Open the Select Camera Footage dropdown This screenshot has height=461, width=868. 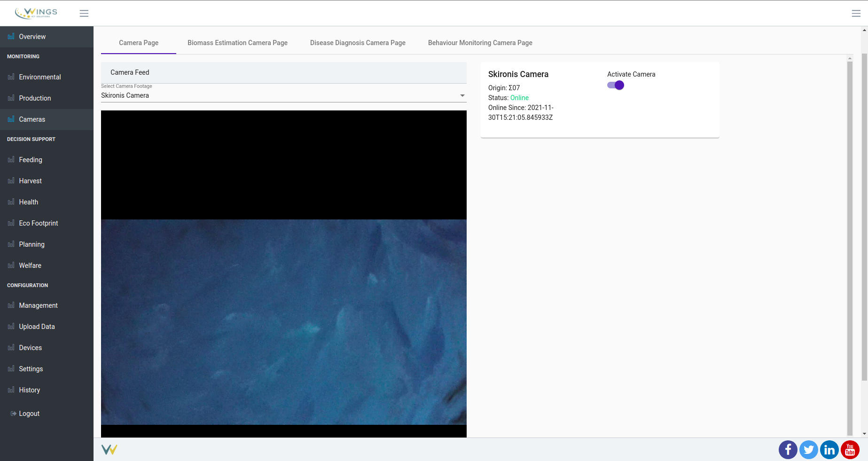pyautogui.click(x=284, y=95)
